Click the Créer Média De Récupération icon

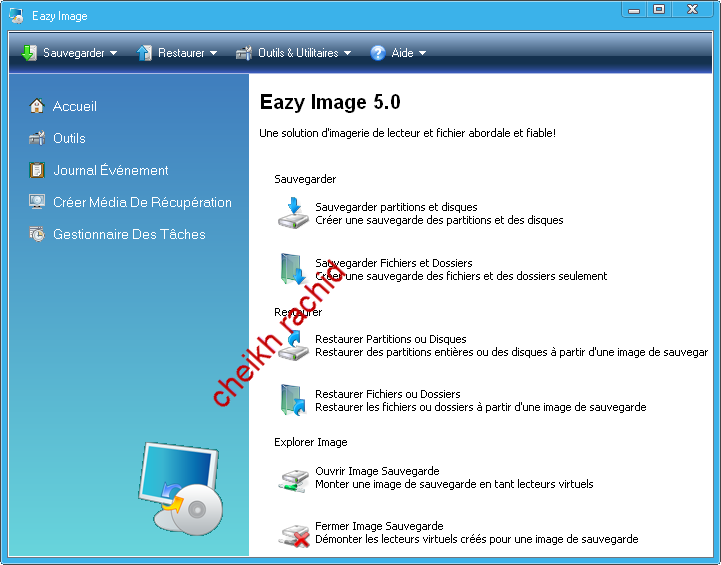point(37,202)
